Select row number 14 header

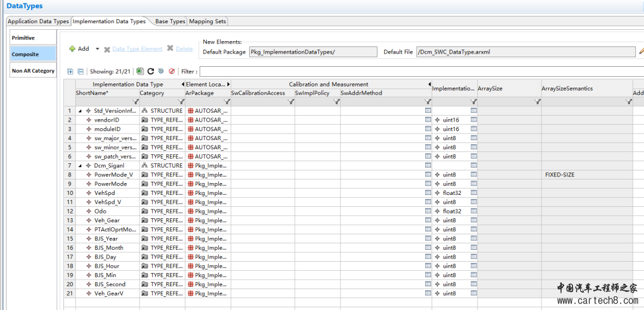[x=69, y=229]
